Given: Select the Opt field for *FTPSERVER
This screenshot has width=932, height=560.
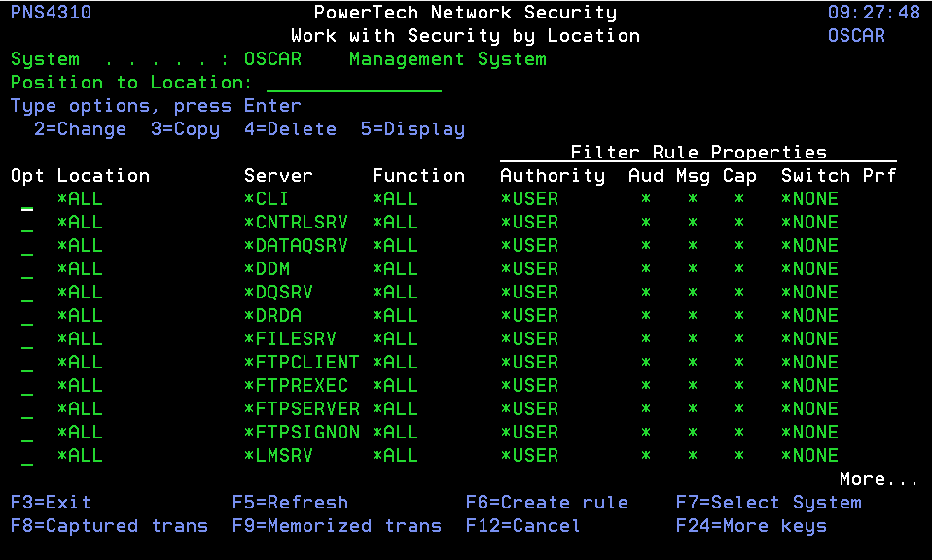Looking at the screenshot, I should pos(27,409).
